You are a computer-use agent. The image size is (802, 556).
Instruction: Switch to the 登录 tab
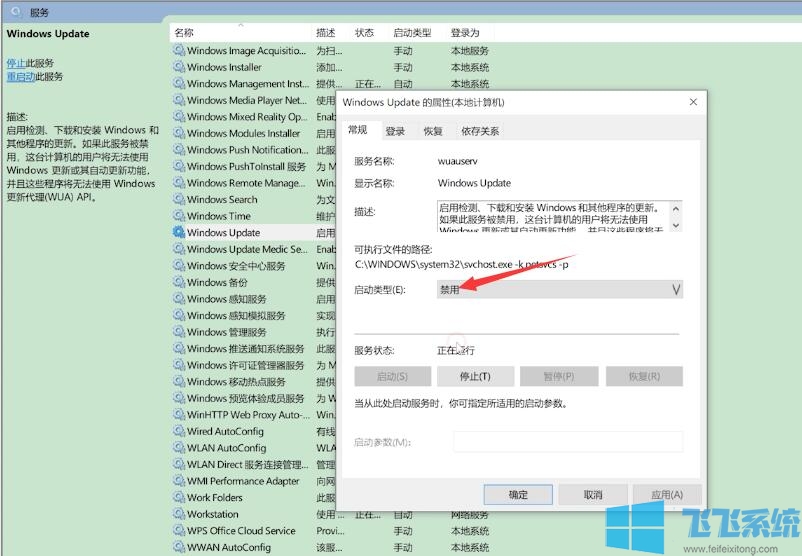pyautogui.click(x=395, y=131)
